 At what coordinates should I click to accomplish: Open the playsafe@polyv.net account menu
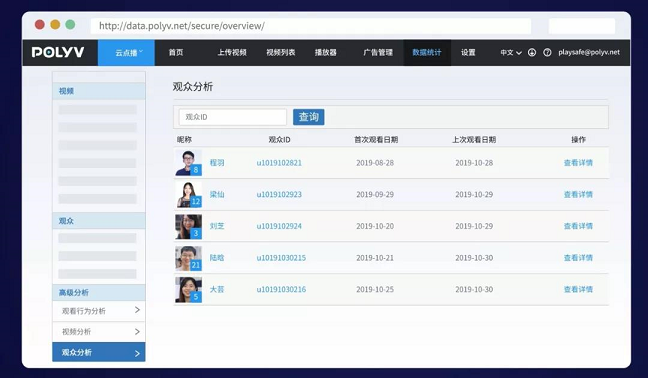(589, 52)
